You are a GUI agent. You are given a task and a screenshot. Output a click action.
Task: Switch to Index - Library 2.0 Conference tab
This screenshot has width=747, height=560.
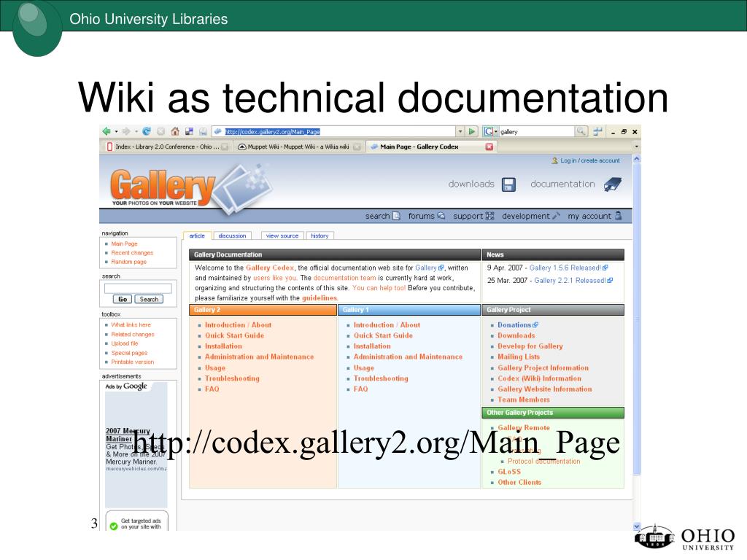click(166, 147)
